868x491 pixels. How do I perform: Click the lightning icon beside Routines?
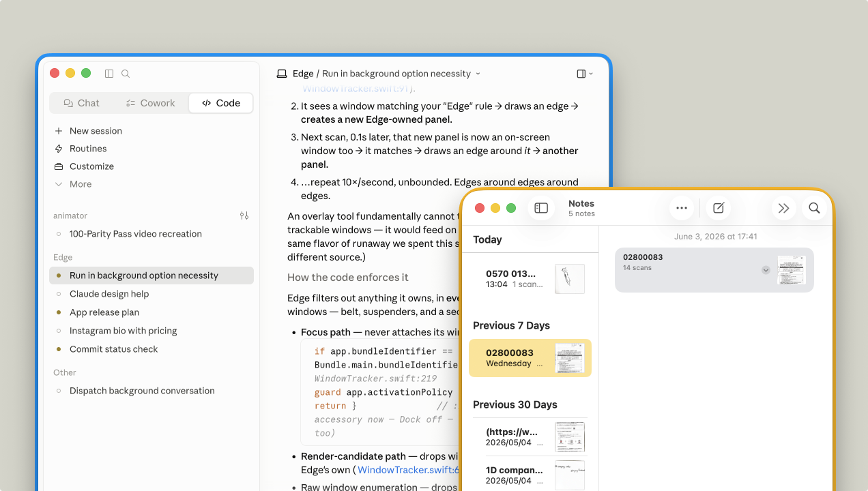pos(59,149)
